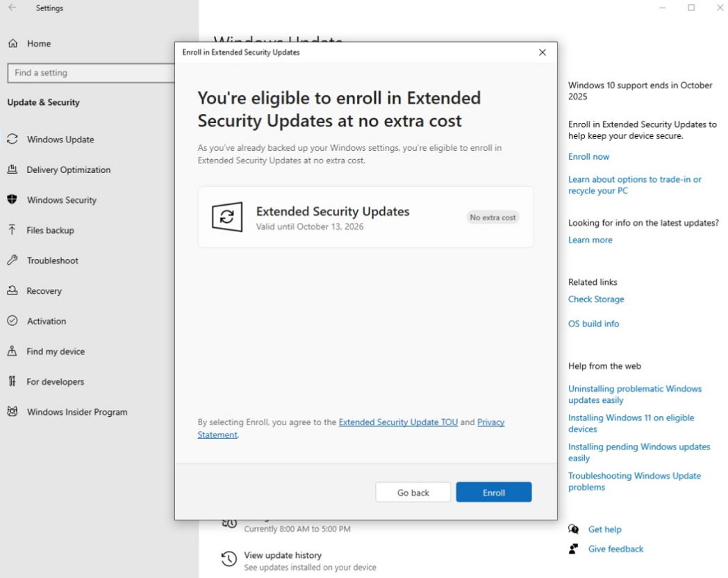Viewport: 728px width, 578px height.
Task: Open Windows Insider Program page
Action: (76, 412)
